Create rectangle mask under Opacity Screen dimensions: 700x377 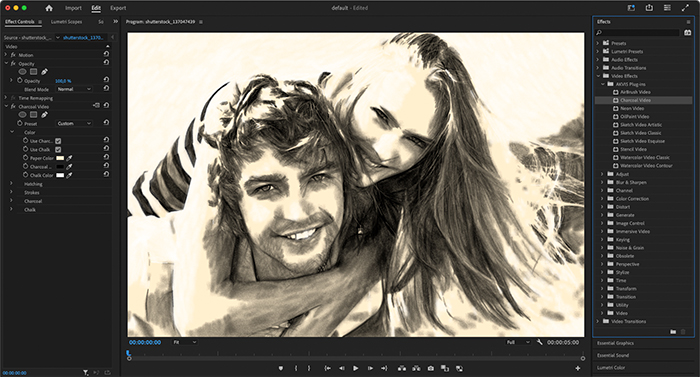click(33, 71)
